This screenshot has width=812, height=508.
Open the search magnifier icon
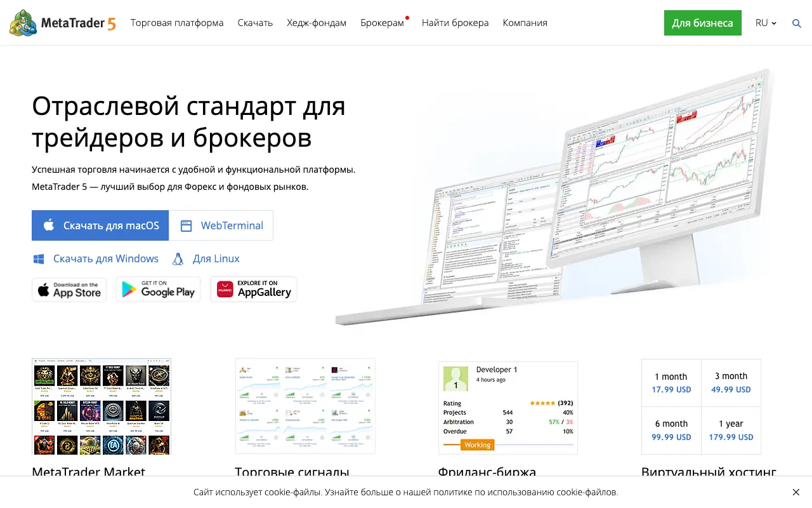tap(797, 23)
